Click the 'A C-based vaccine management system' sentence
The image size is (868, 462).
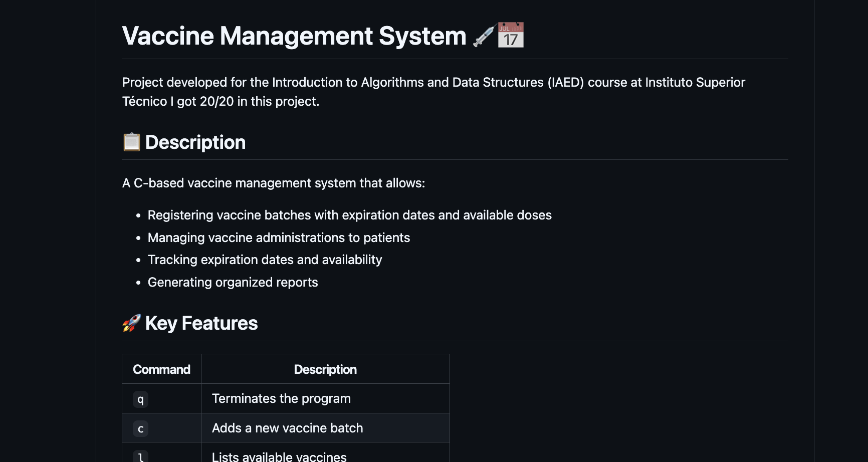coord(274,183)
